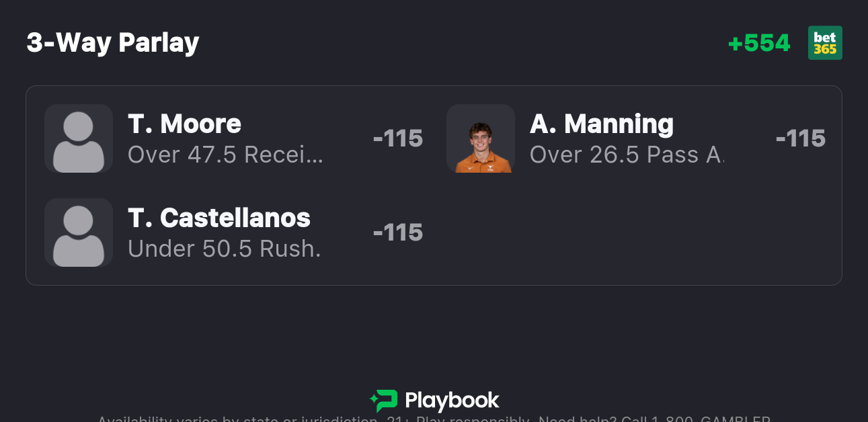This screenshot has width=868, height=422.
Task: Click the green Playbook logo icon
Action: (384, 401)
